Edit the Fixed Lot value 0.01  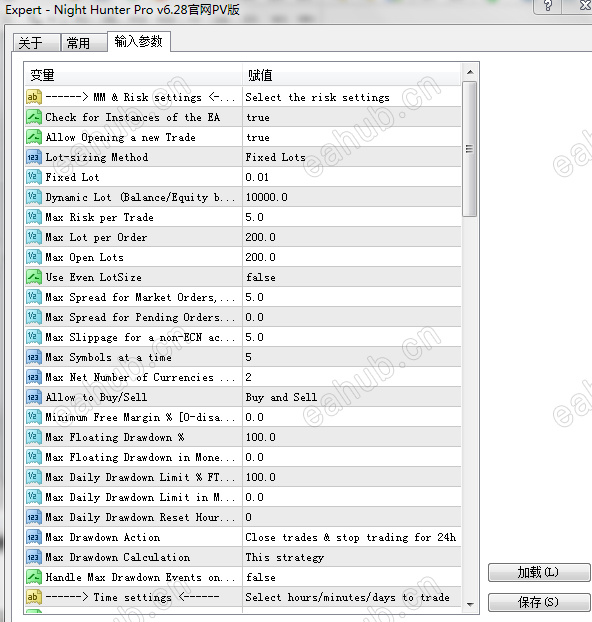352,177
